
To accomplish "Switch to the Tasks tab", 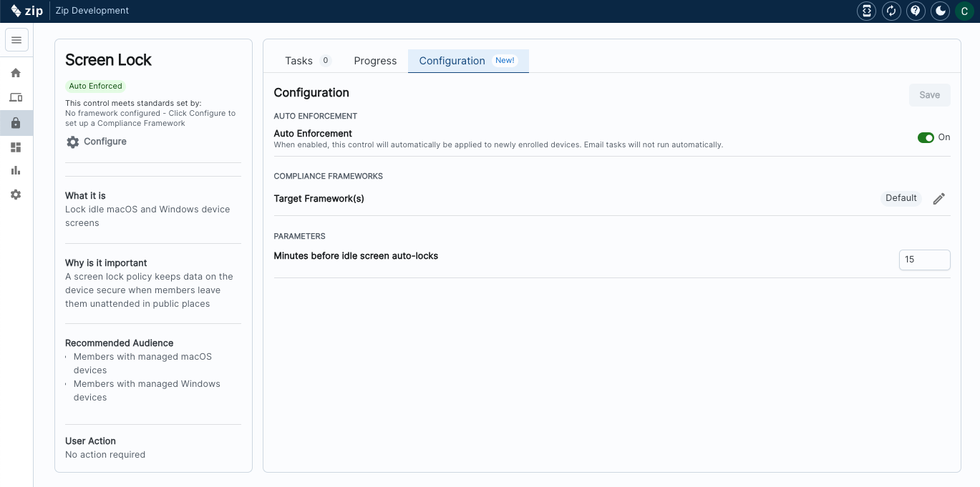I will [x=299, y=61].
